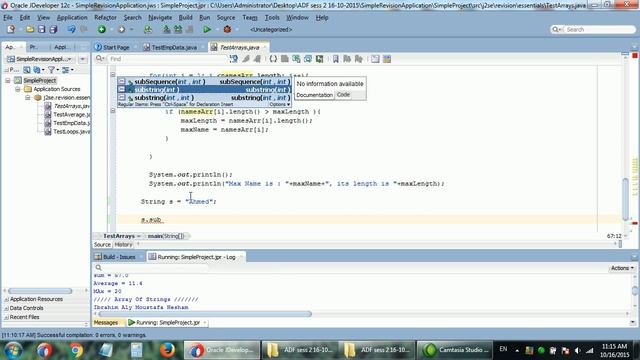This screenshot has height=360, width=640.
Task: Click the Rebuild project icon
Action: [178, 29]
